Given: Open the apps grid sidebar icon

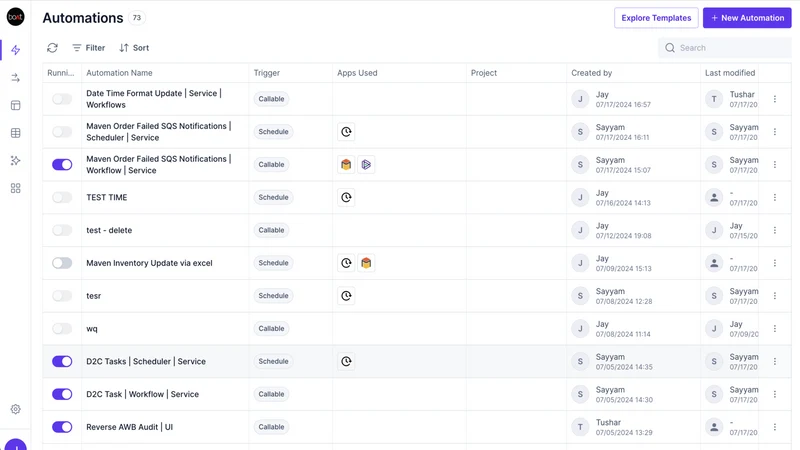Looking at the screenshot, I should [15, 188].
